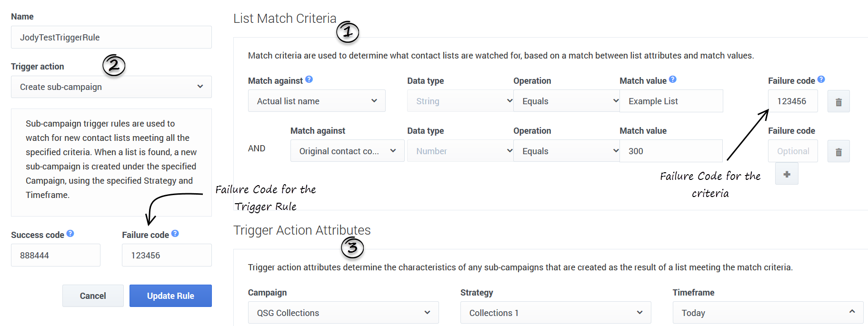This screenshot has height=326, width=868.
Task: Click help icon next to Match value
Action: [x=672, y=79]
